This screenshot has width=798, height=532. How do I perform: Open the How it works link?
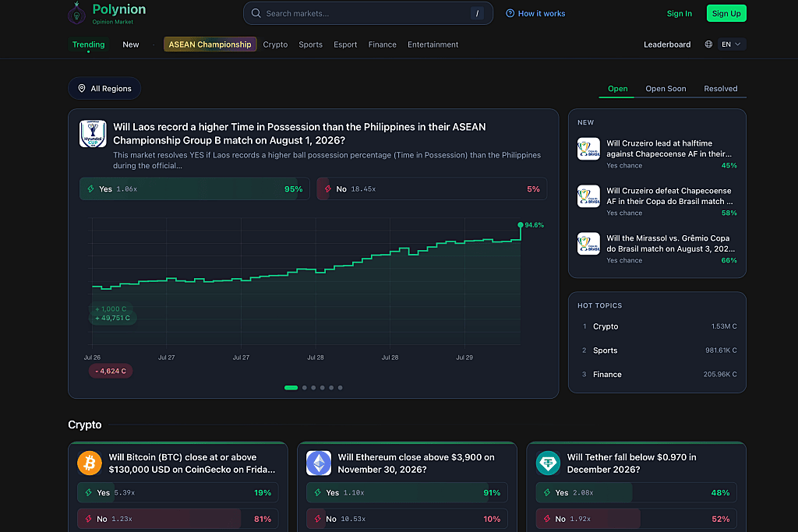535,13
